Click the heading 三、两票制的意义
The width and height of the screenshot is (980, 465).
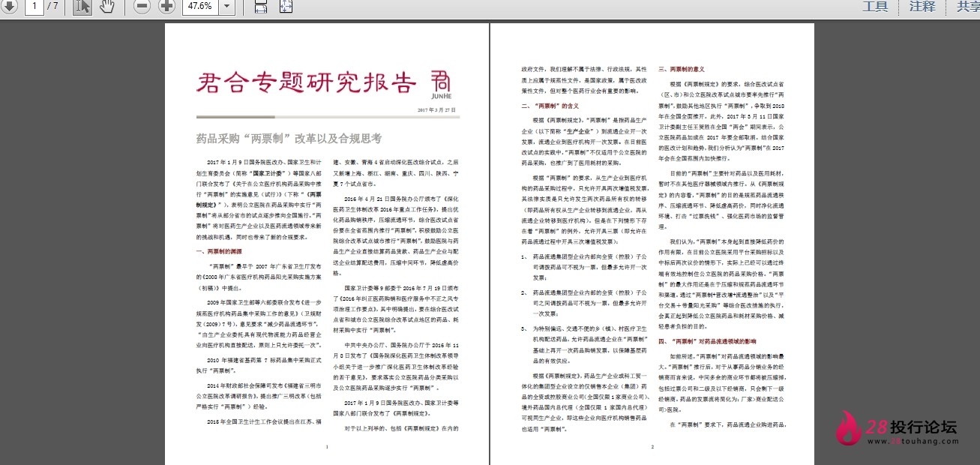click(682, 69)
